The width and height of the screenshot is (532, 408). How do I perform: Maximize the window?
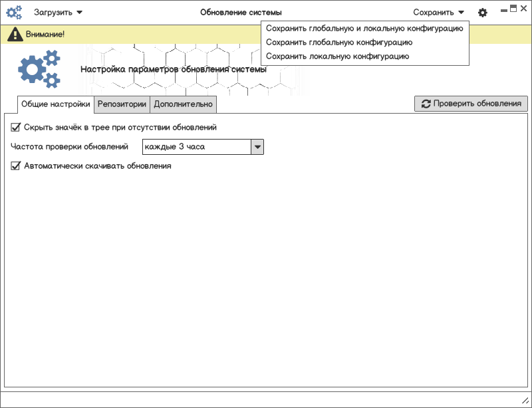pyautogui.click(x=513, y=9)
